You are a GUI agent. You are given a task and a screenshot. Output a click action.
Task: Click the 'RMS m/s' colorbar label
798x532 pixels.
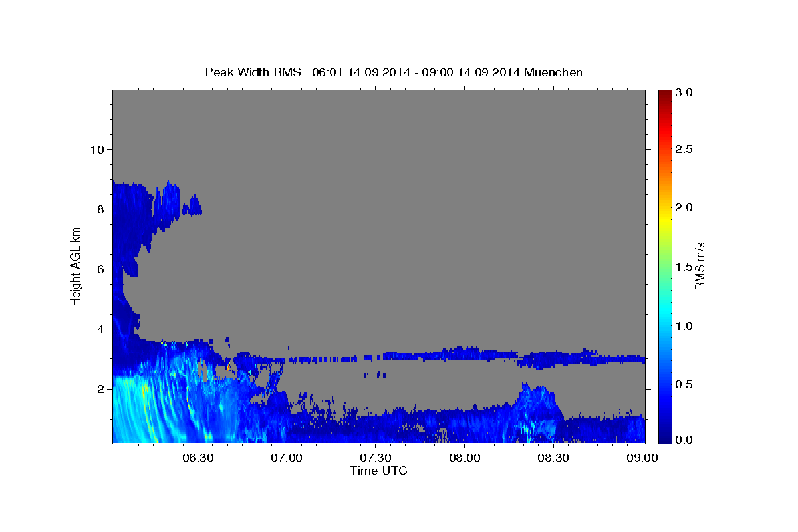(x=700, y=266)
